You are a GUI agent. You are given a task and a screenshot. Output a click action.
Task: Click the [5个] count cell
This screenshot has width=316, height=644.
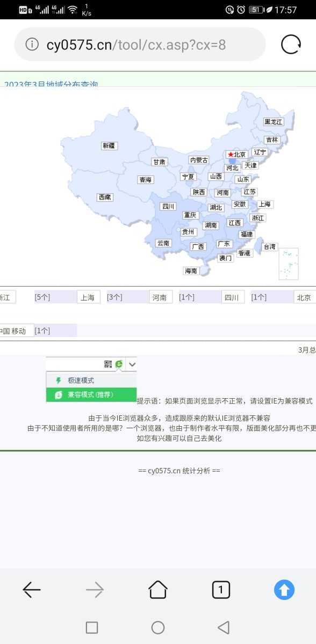pyautogui.click(x=55, y=297)
